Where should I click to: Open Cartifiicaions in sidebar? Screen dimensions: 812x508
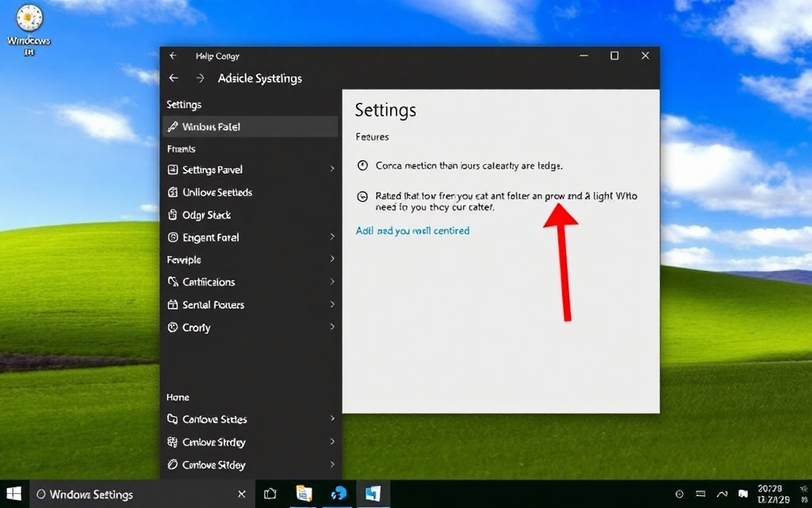(x=250, y=282)
